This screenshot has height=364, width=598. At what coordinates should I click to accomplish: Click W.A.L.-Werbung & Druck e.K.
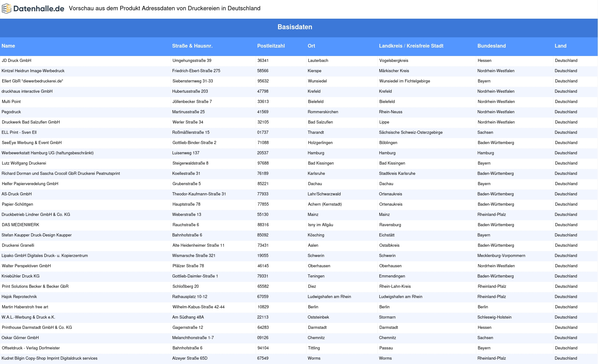[x=28, y=317]
